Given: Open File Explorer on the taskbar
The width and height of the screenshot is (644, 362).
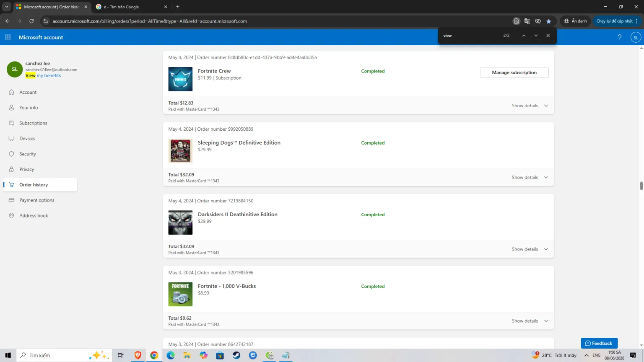Looking at the screenshot, I should [187, 355].
